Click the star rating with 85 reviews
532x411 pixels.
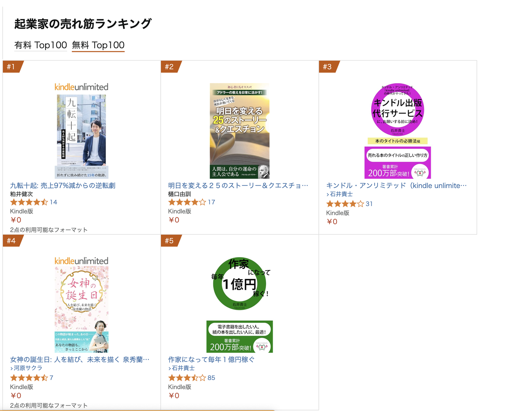[187, 378]
